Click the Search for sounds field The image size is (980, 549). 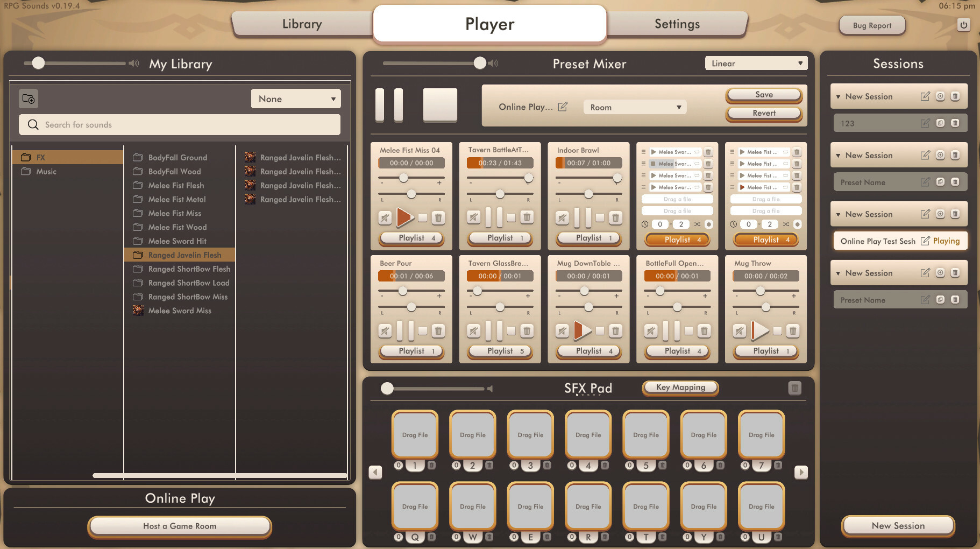tap(179, 124)
